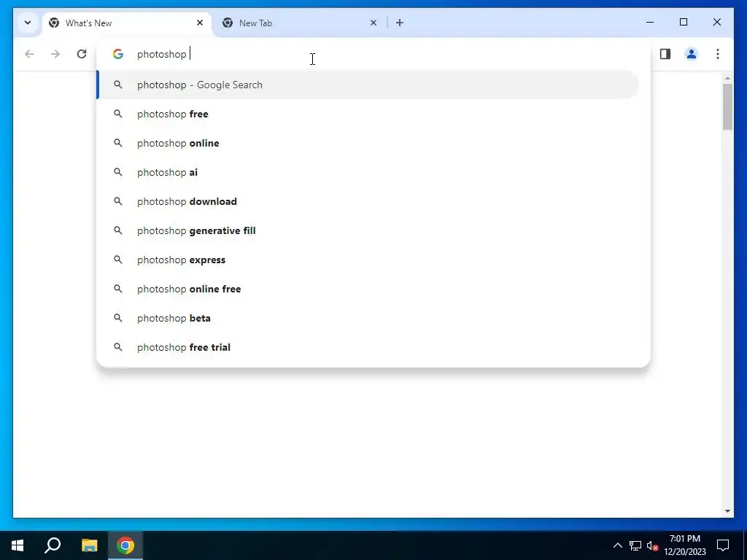Select 'photoshop download' suggestion
747x560 pixels.
click(368, 201)
